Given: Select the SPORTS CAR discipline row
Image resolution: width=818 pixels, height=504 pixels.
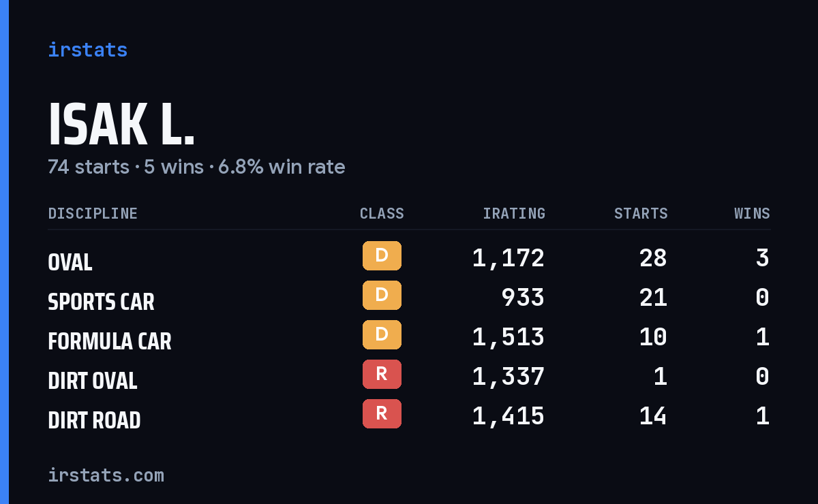Looking at the screenshot, I should pos(409,298).
